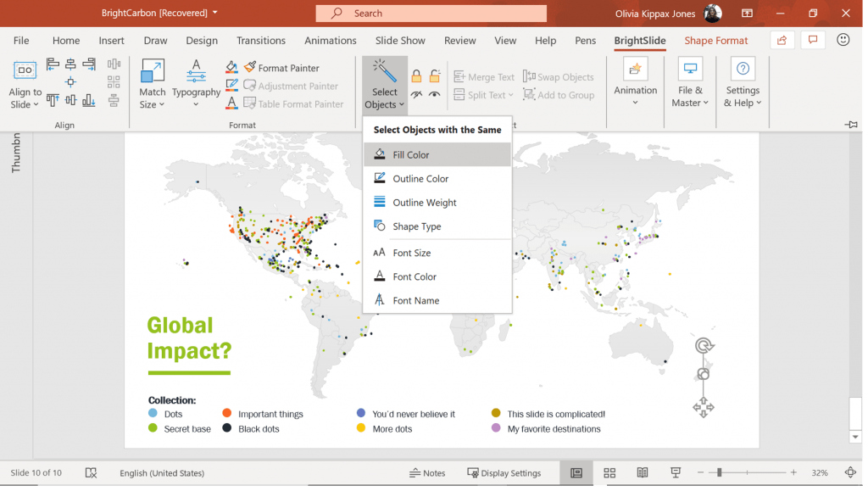
Task: Click the closed padlock lock objects icon
Action: click(416, 76)
